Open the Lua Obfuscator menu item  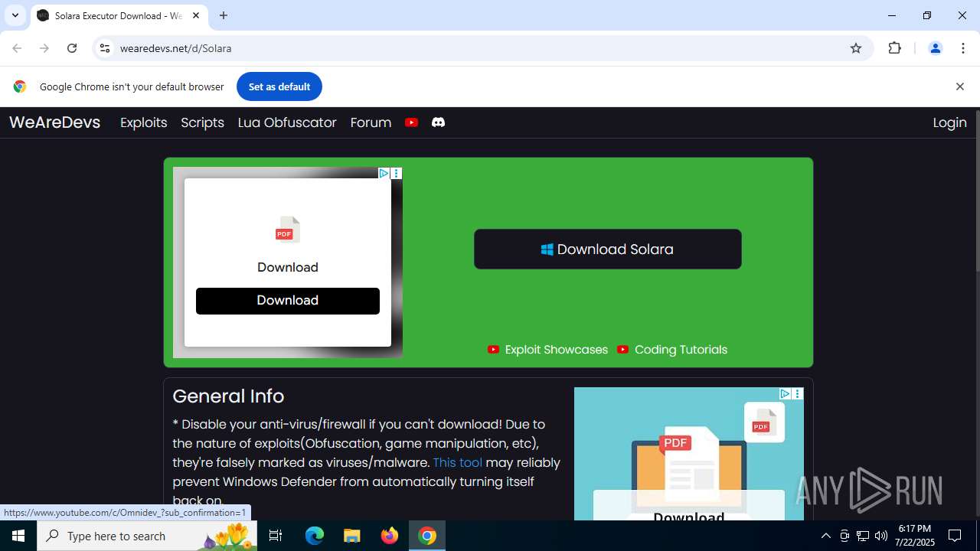pyautogui.click(x=287, y=122)
